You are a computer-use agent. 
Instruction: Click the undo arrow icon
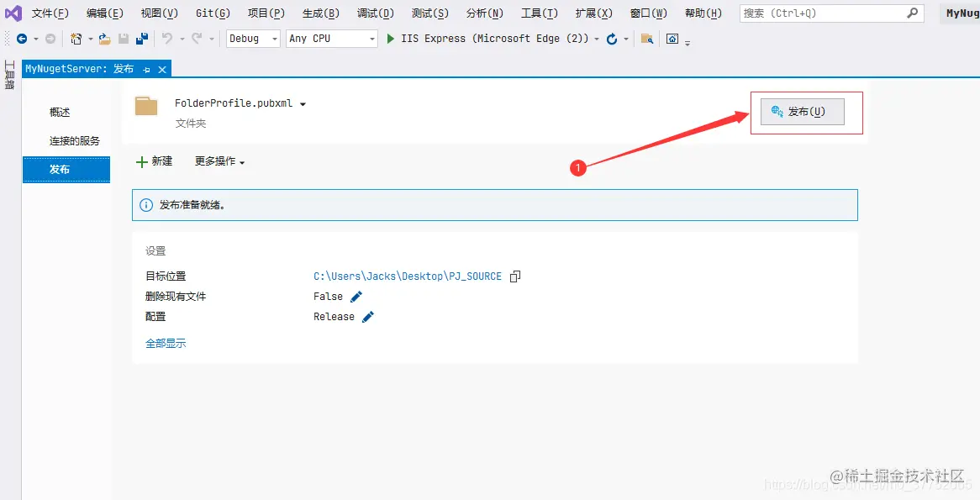click(x=167, y=39)
